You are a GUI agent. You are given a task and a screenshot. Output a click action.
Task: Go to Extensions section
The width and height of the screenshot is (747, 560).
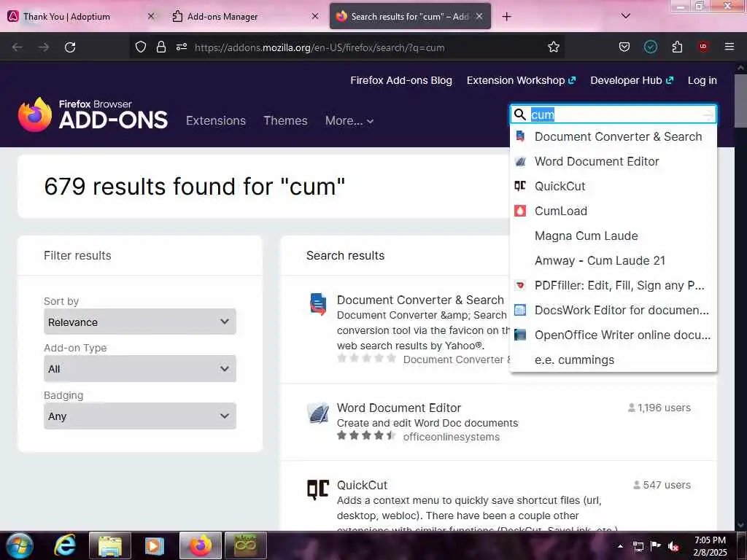(x=216, y=120)
